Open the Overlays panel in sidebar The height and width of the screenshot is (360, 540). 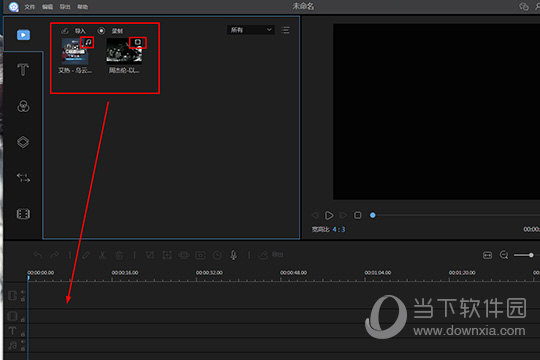click(23, 142)
